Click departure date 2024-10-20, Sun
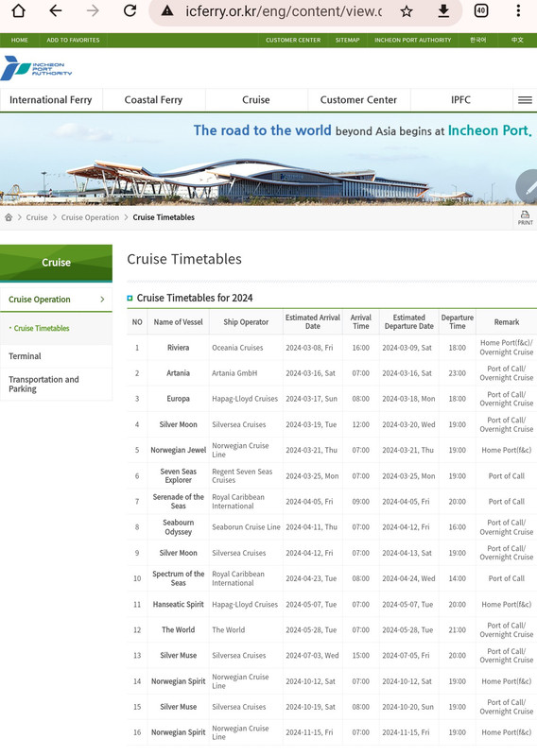Viewport: 537px width, 756px height. pyautogui.click(x=408, y=707)
